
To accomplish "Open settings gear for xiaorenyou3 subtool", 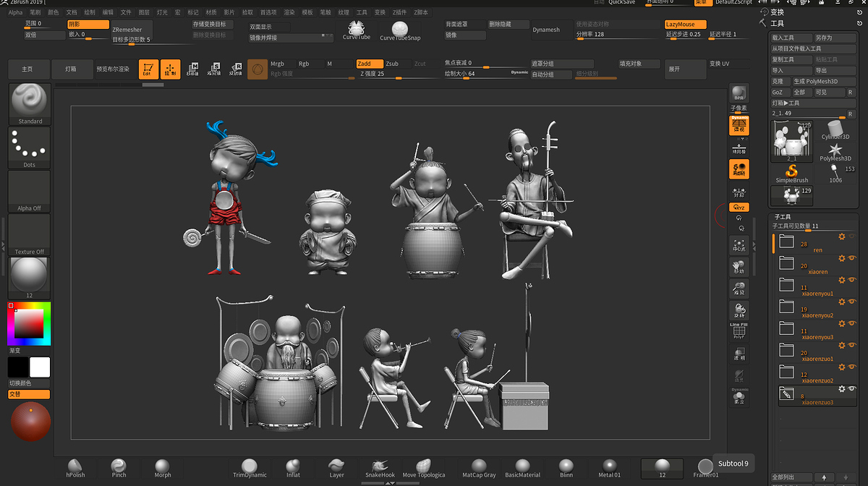I will 841,324.
